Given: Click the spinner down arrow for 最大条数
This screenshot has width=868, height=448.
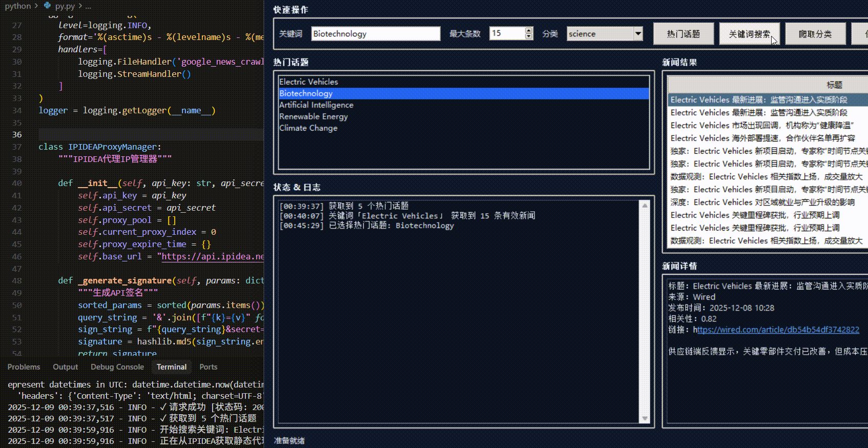Looking at the screenshot, I should pyautogui.click(x=529, y=37).
